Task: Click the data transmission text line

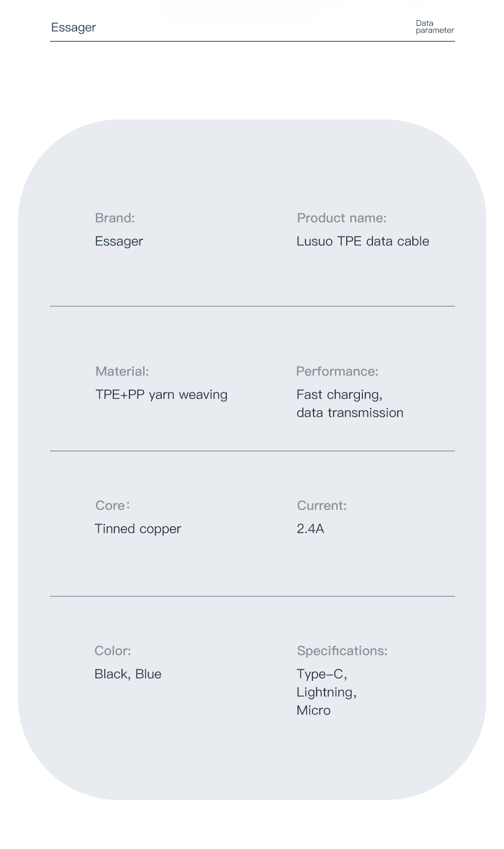Action: 350,413
